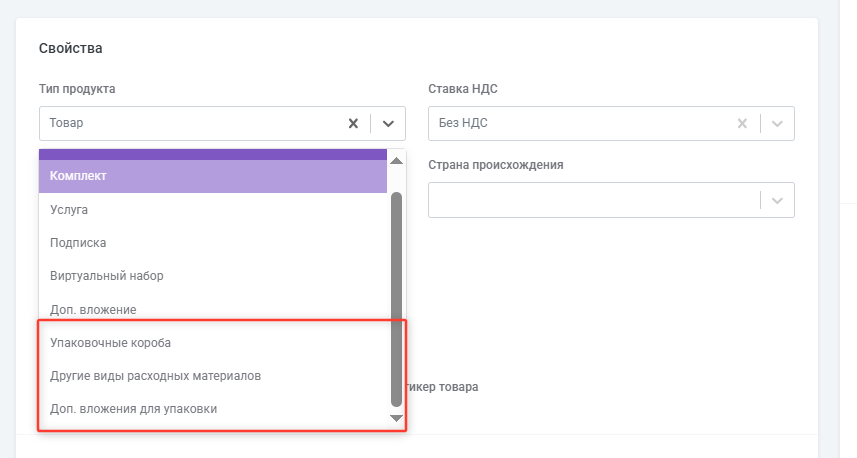This screenshot has width=857, height=458.
Task: Choose the Доп. вложение option
Action: [x=212, y=310]
